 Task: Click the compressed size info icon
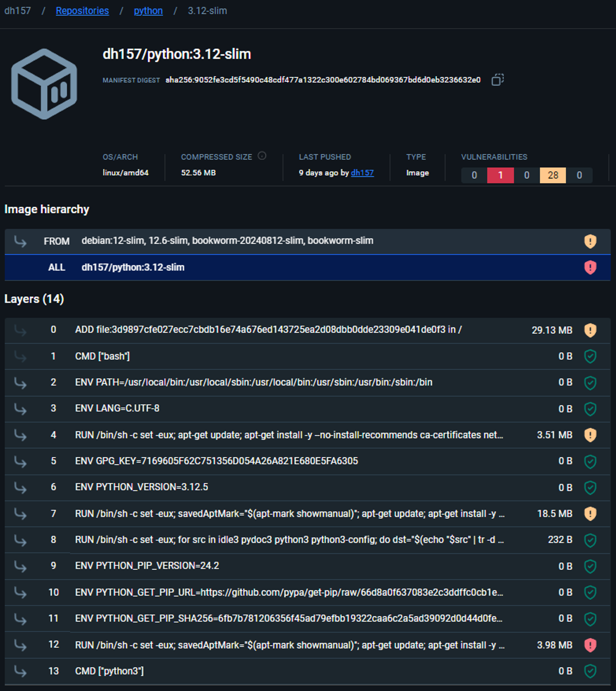(262, 156)
